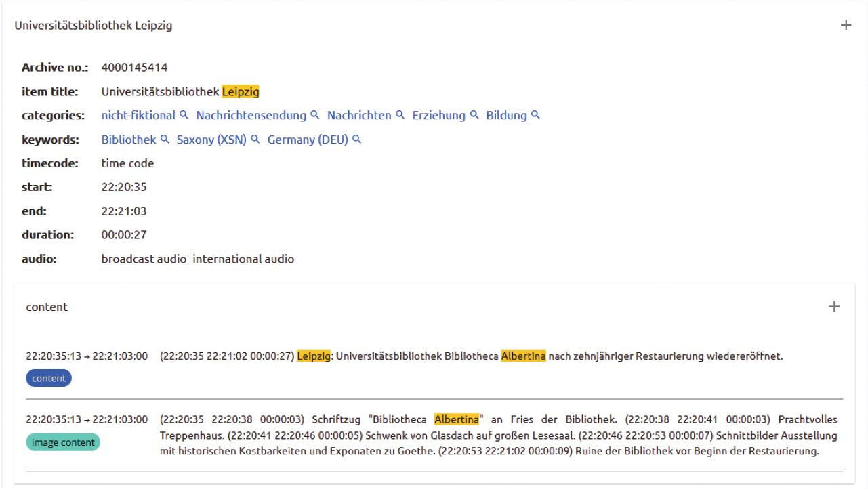Click the magnifier icon after Erziehung
This screenshot has width=868, height=489.
pyautogui.click(x=474, y=115)
